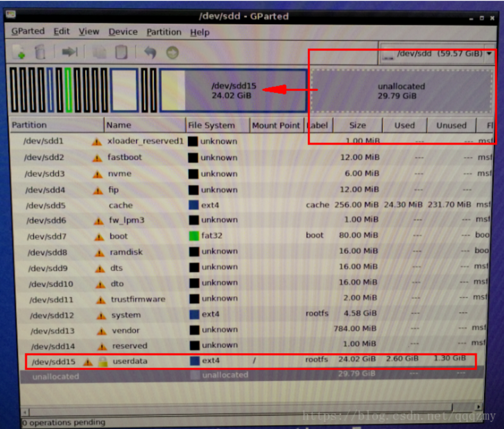Viewport: 504px width, 429px height.
Task: Click the black unknown swatch in fastboot row
Action: 193,157
